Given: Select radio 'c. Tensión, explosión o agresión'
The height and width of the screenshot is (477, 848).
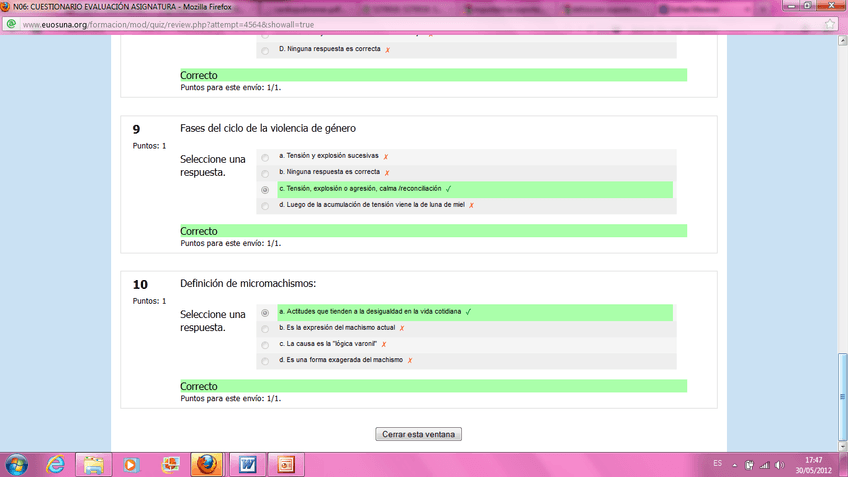Looking at the screenshot, I should click(265, 189).
